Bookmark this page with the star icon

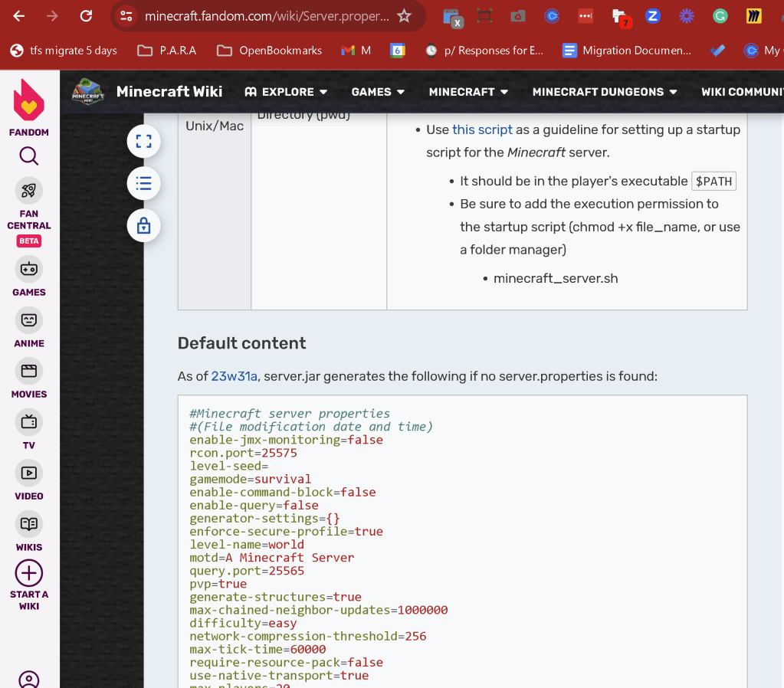pos(404,16)
